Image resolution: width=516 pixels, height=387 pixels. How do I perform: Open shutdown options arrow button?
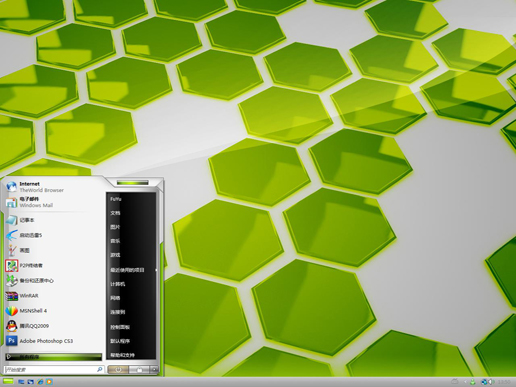point(154,369)
